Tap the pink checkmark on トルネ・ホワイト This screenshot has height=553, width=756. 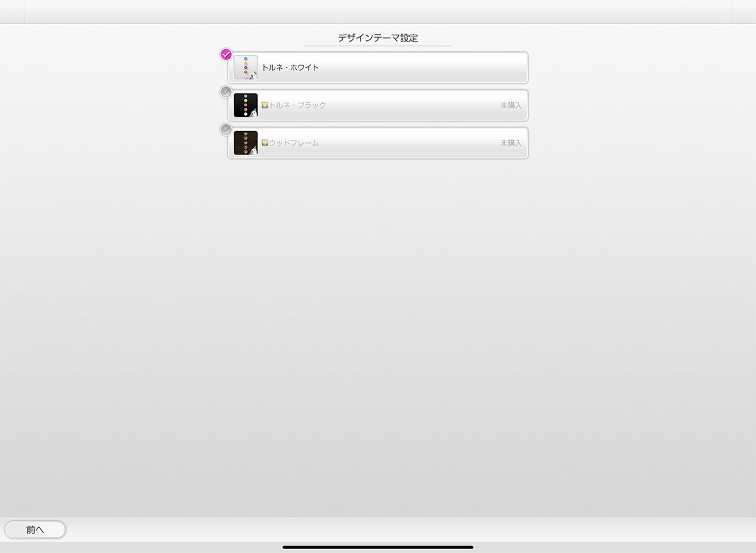[x=226, y=54]
